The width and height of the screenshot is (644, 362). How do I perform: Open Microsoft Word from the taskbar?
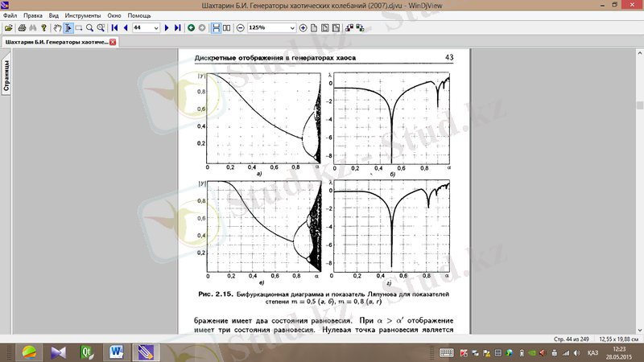[x=116, y=352]
